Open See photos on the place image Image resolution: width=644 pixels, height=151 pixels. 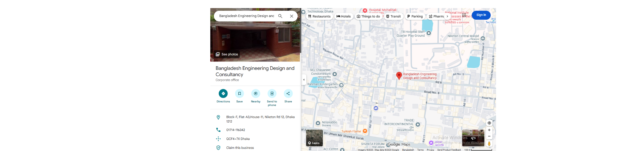pos(227,54)
